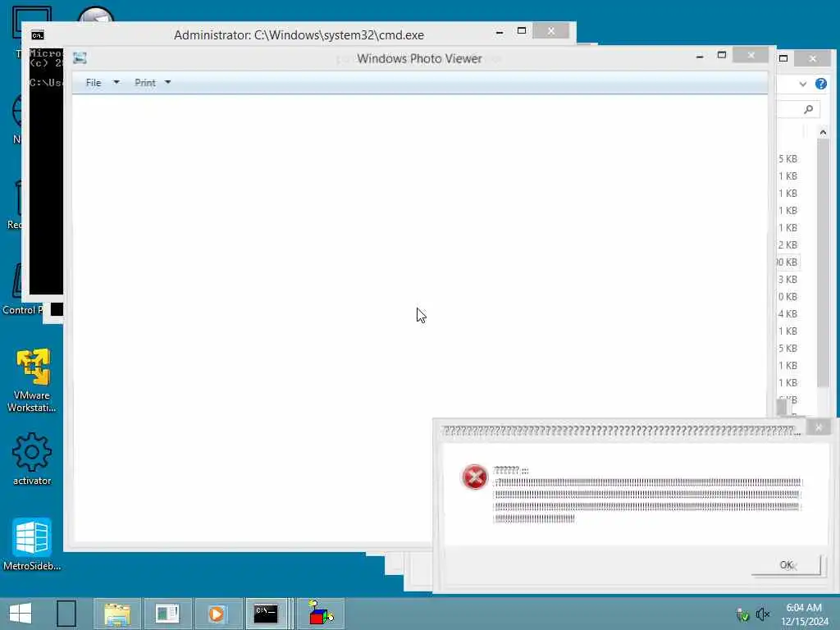Click the empty rectangle taskbar button
Image resolution: width=840 pixels, height=630 pixels.
[x=66, y=614]
